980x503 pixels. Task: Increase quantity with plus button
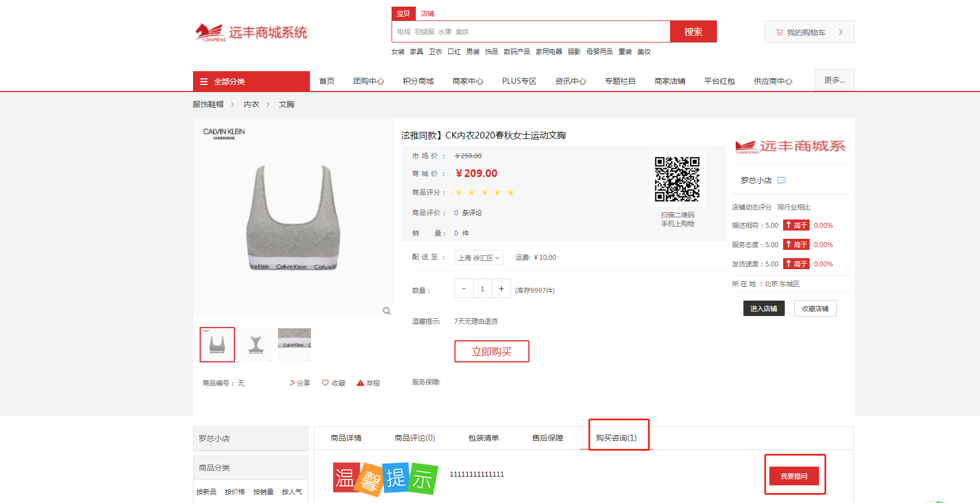tap(501, 288)
